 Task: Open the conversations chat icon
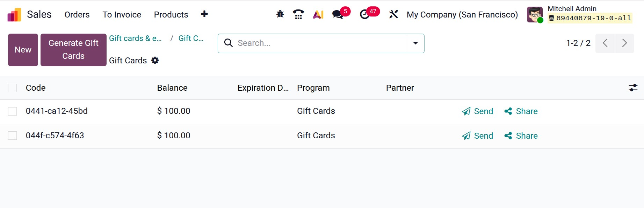click(338, 14)
